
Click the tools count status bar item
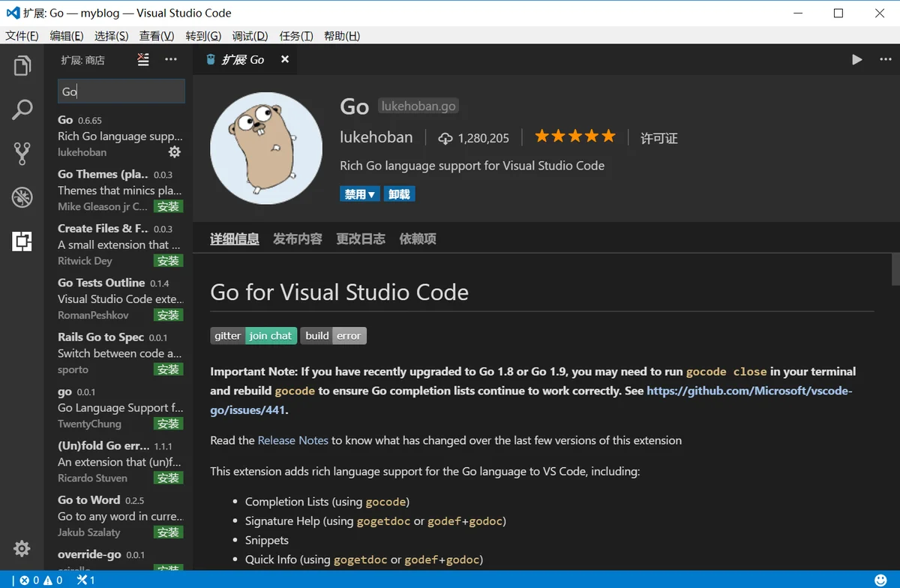coord(85,580)
